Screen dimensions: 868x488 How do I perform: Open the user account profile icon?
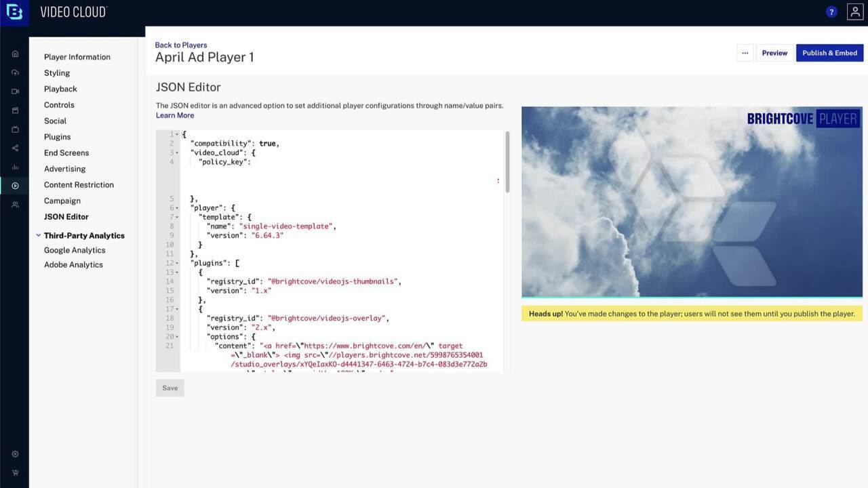coord(854,12)
